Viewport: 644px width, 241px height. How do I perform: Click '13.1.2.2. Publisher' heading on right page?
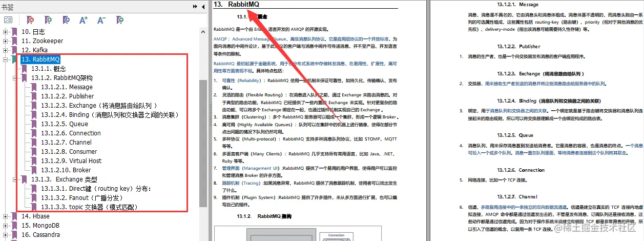[518, 46]
